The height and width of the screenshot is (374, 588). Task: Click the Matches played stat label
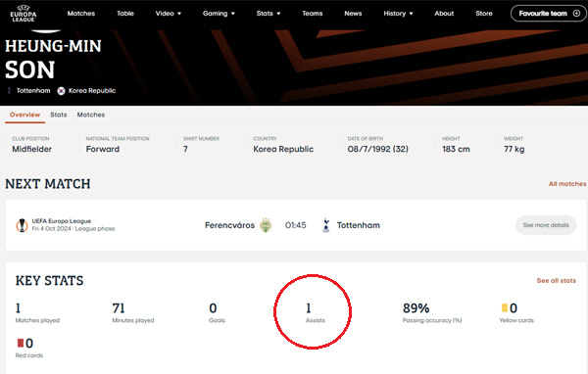[37, 320]
